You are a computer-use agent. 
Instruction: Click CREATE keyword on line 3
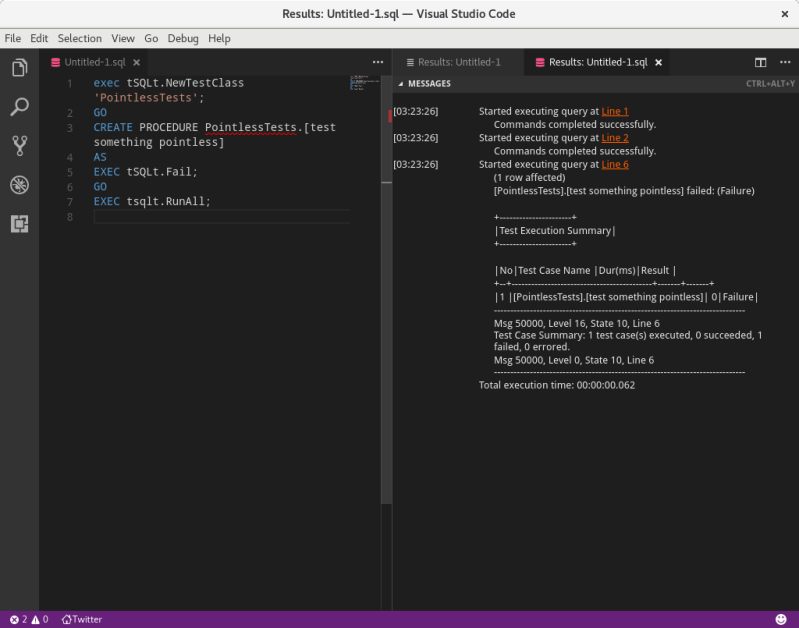click(x=113, y=127)
